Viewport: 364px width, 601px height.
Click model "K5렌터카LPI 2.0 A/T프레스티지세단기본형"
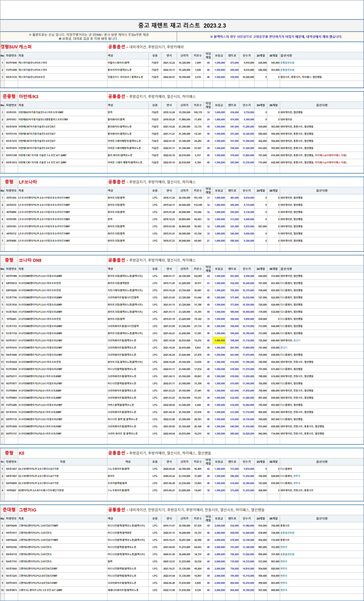[x=41, y=490]
